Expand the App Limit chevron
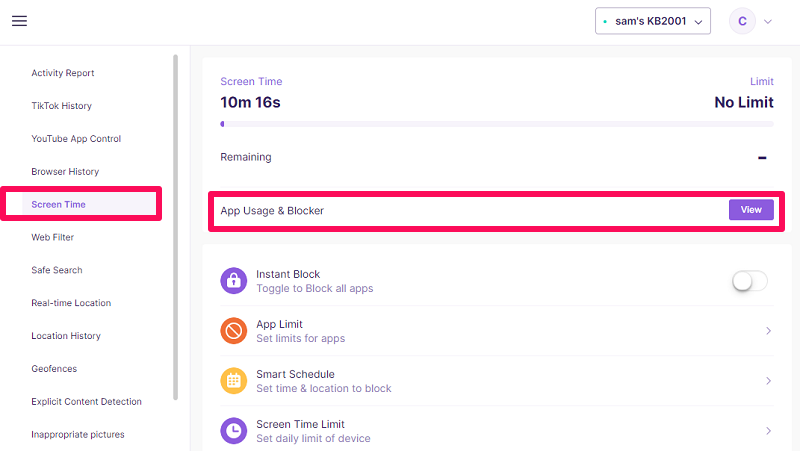The width and height of the screenshot is (800, 451). [768, 331]
